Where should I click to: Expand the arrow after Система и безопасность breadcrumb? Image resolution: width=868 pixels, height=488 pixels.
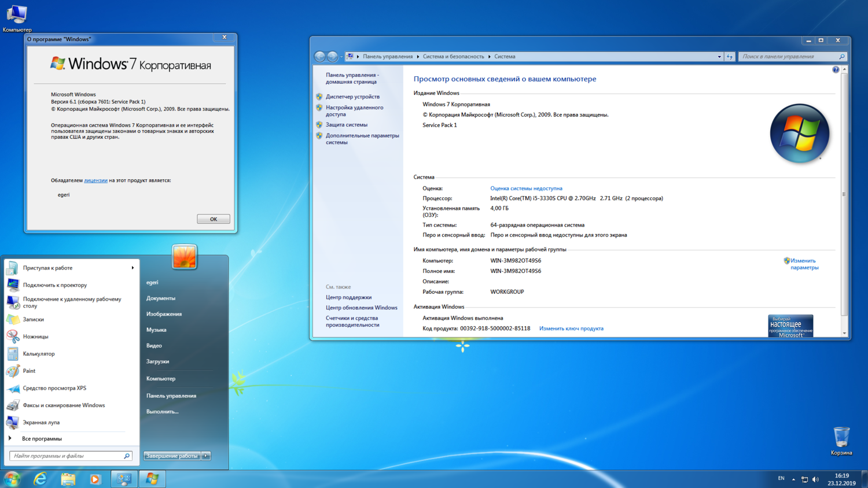point(489,57)
